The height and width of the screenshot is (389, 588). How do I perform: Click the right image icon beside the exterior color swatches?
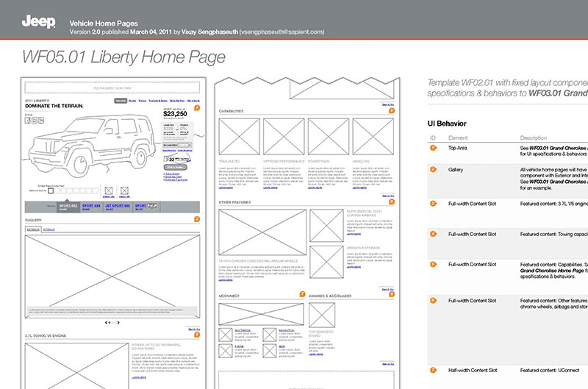[124, 190]
